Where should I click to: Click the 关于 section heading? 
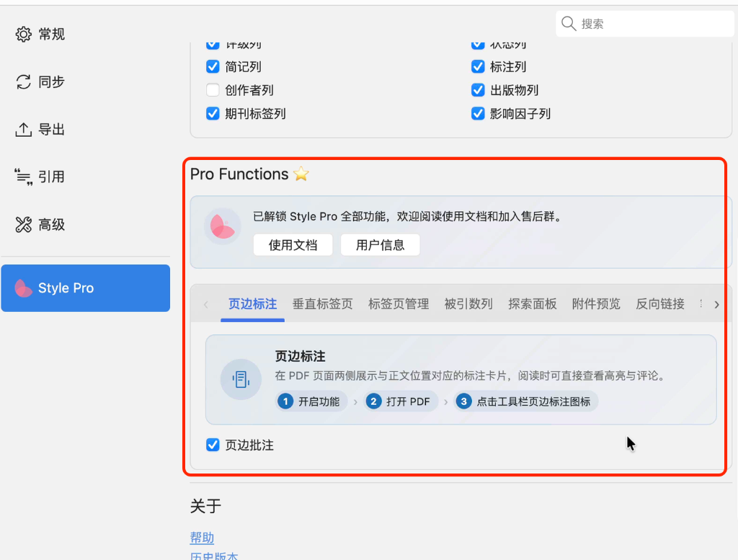pos(205,506)
